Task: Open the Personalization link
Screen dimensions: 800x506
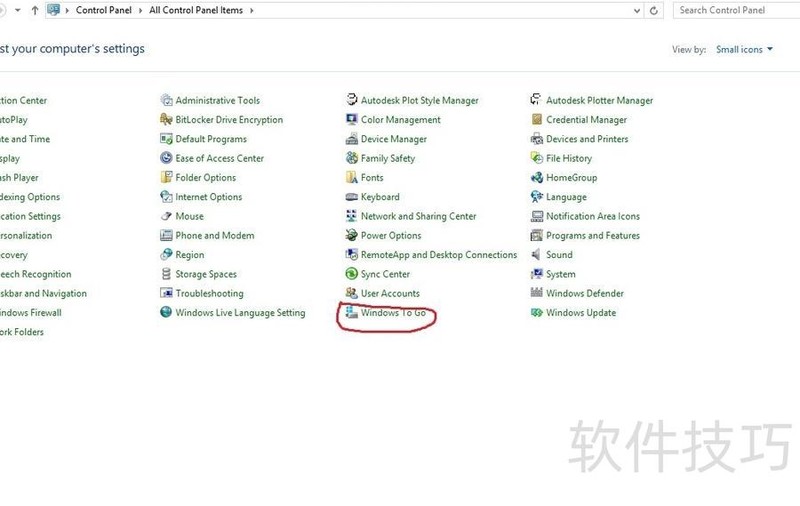Action: pos(26,236)
